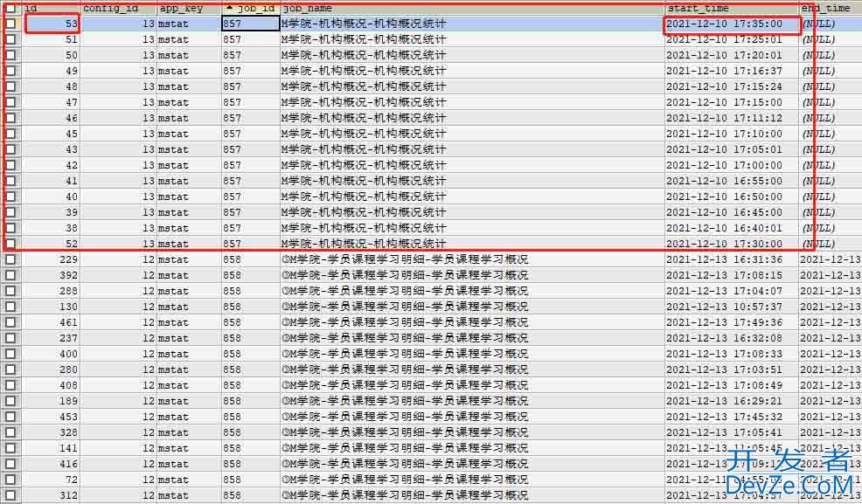
Task: Click start_time 2021-12-13 16:31:36
Action: click(x=731, y=259)
